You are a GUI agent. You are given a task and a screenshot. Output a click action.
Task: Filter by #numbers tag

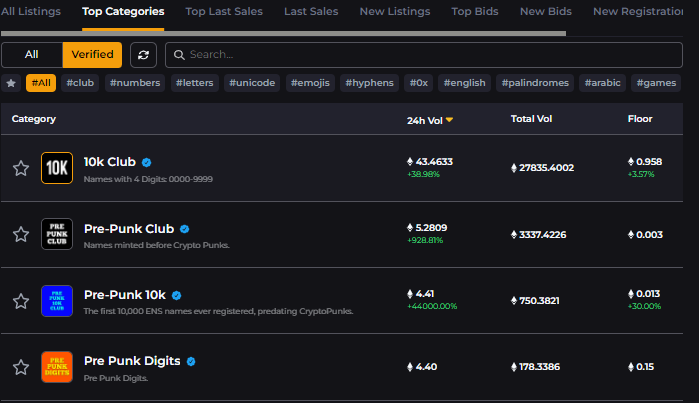135,83
